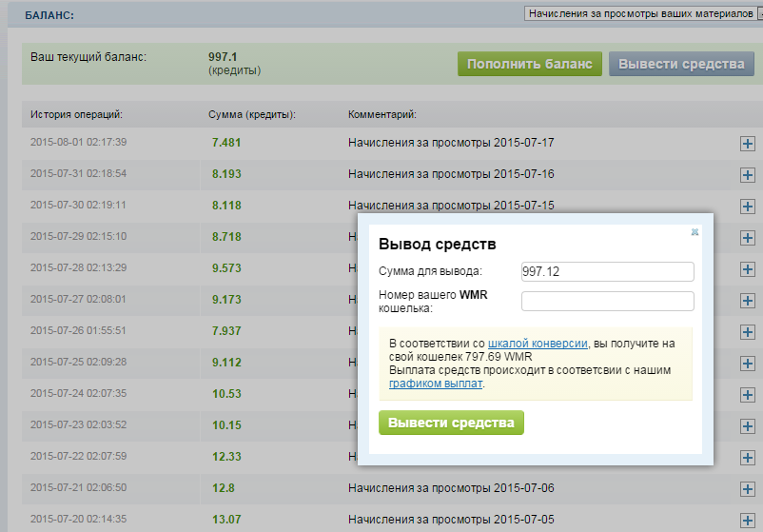Image resolution: width=763 pixels, height=532 pixels.
Task: Select the amount 8.118
Action: tap(226, 206)
